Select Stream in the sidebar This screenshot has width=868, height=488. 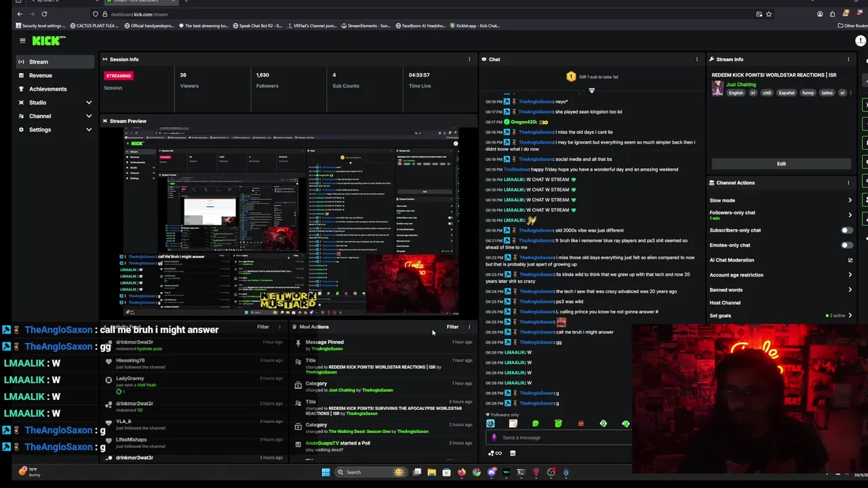click(56, 62)
